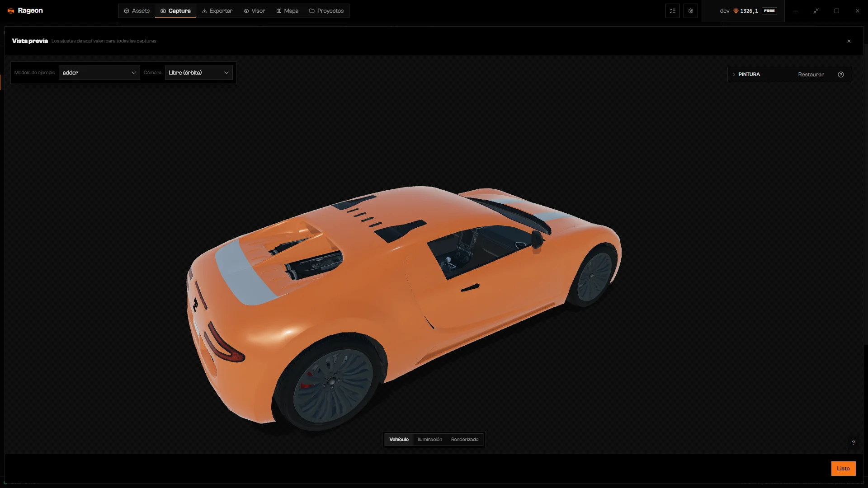Click the gem credits icon next to 1326,1
Viewport: 868px width, 488px height.
point(736,11)
